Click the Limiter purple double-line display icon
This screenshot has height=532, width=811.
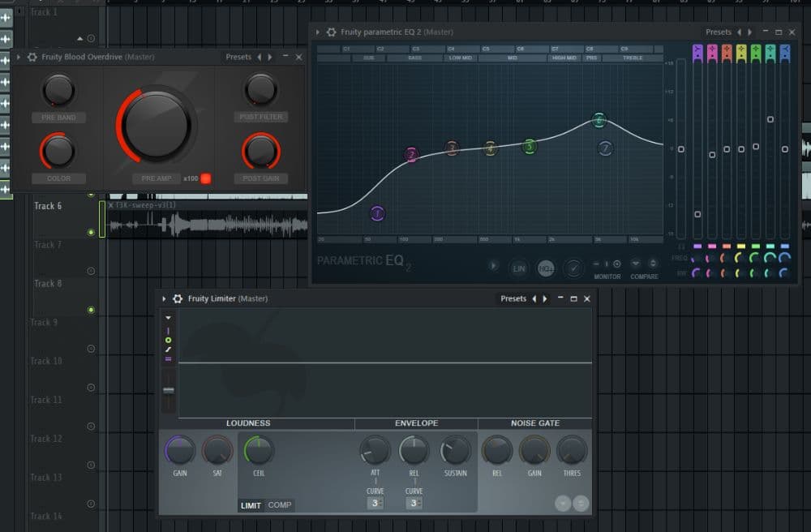[168, 358]
